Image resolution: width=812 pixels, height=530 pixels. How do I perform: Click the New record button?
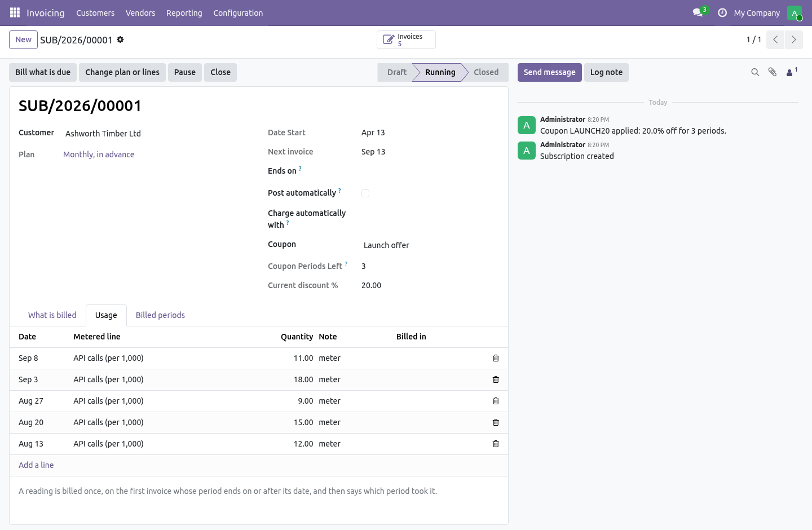click(23, 39)
